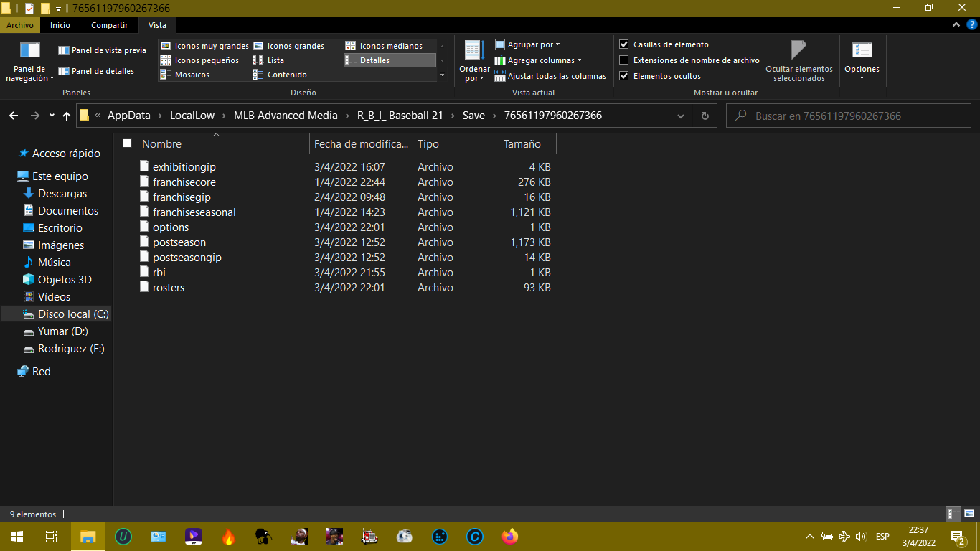The height and width of the screenshot is (551, 980).
Task: Open the notification center icon
Action: (x=957, y=536)
